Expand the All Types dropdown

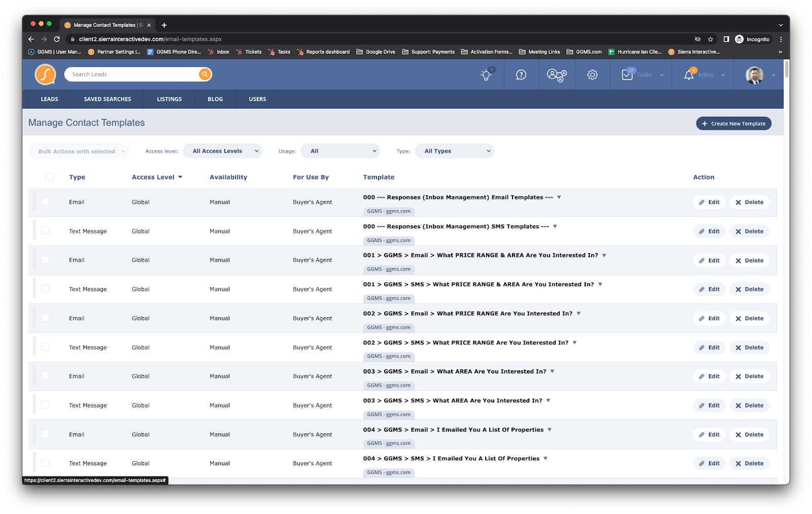pos(455,151)
